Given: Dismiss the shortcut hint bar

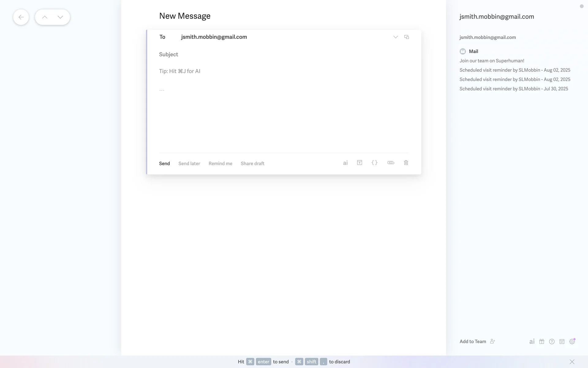Looking at the screenshot, I should (572, 362).
